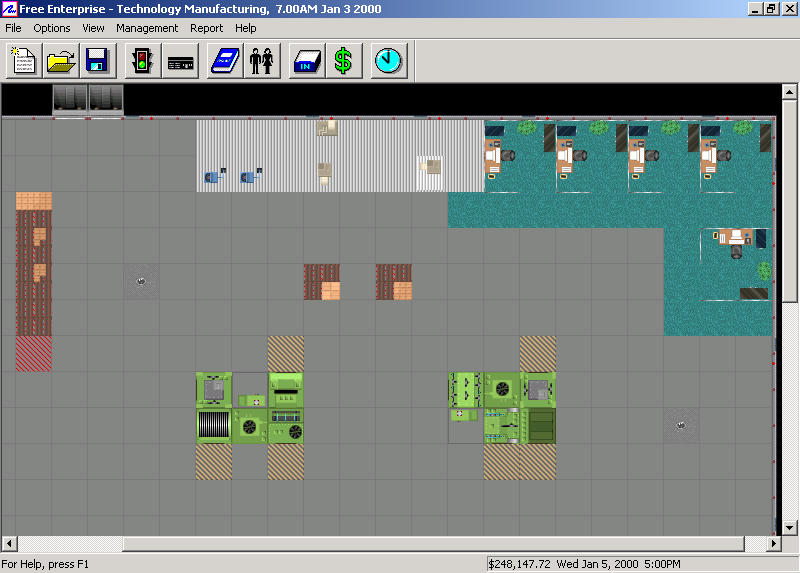Click the horizontal scrollbar right arrow
The image size is (800, 573).
[x=774, y=543]
